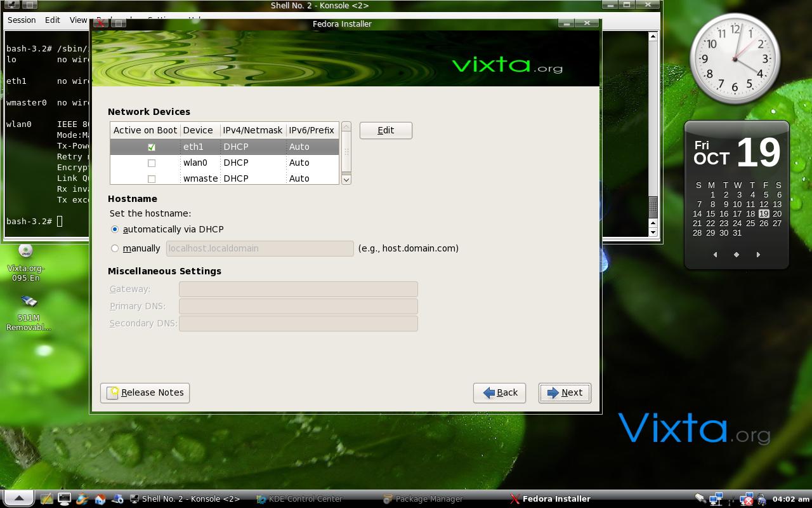Click the disconnected network tray icon
Viewport: 812px width, 508px height.
click(747, 499)
